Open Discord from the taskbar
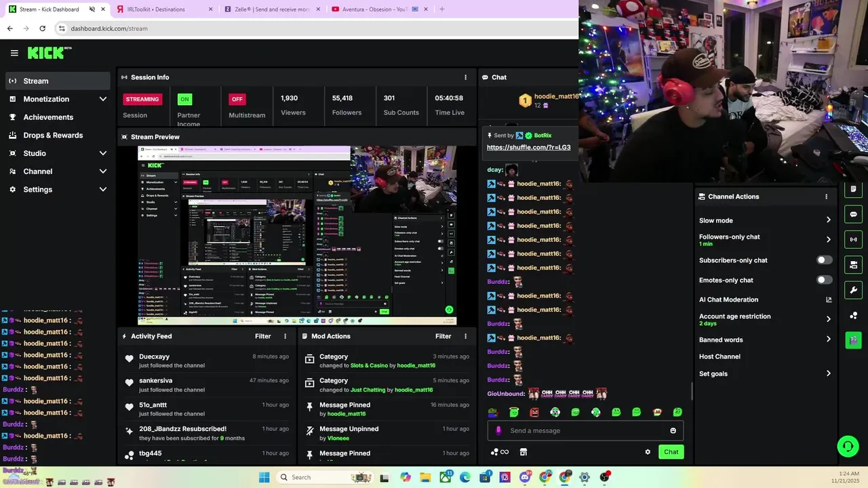868x488 pixels. (x=524, y=477)
